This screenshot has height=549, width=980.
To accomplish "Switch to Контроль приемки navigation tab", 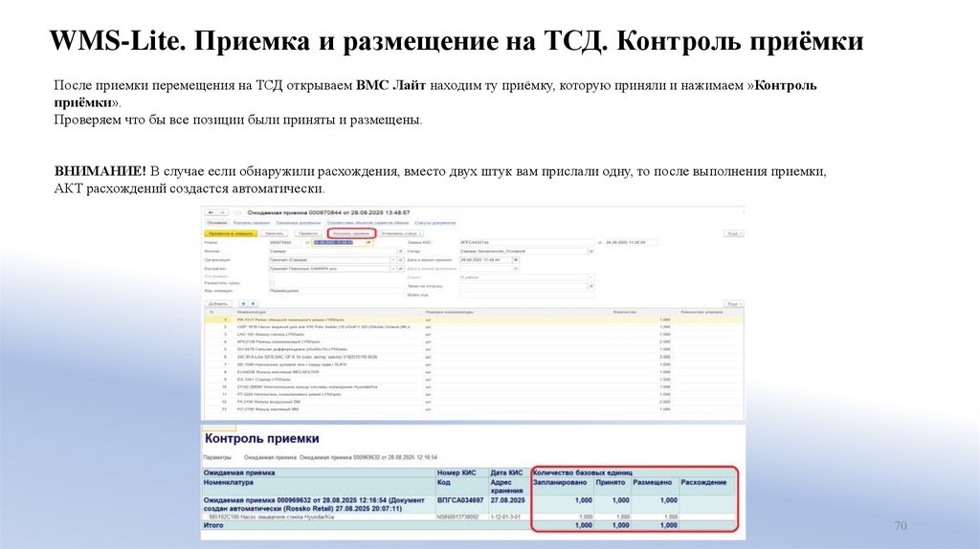I will point(252,223).
